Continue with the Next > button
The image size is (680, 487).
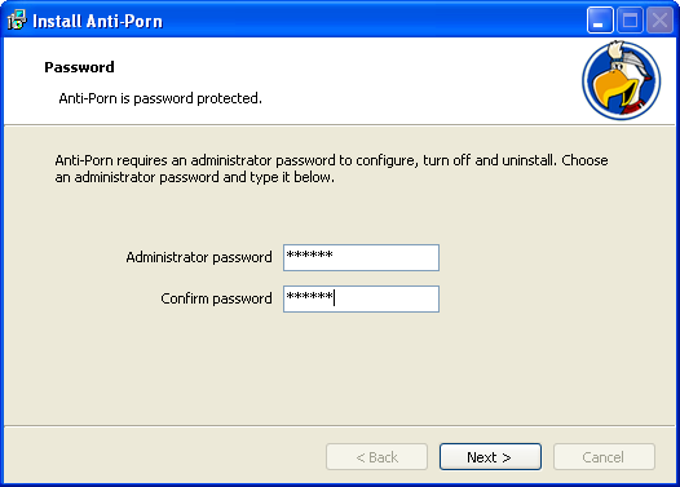click(x=490, y=457)
